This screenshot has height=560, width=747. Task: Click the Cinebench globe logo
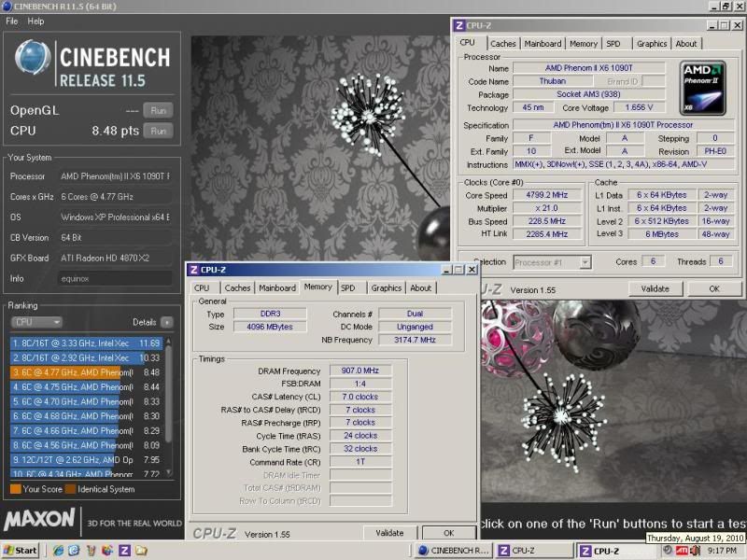coord(33,58)
